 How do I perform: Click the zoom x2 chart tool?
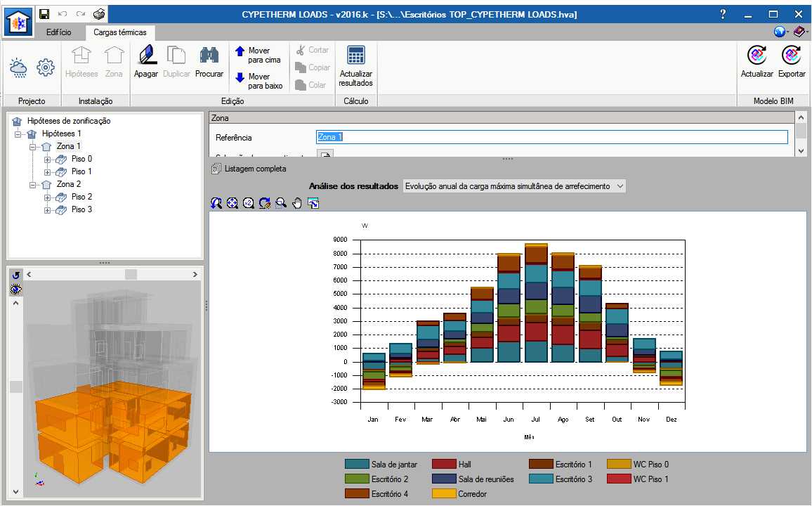pyautogui.click(x=249, y=204)
